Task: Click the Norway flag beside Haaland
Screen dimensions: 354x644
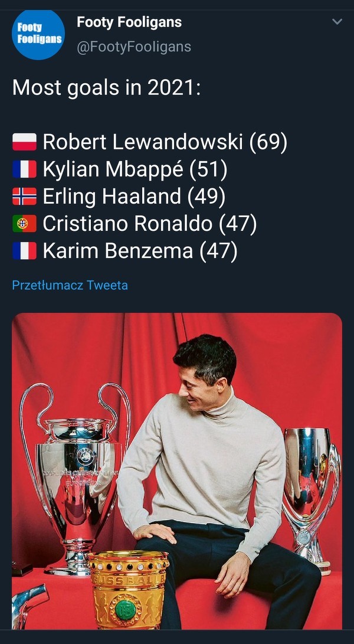Action: 25,197
